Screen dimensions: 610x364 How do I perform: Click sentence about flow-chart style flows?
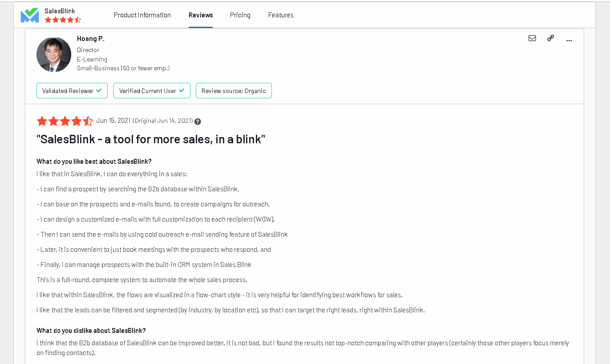219,295
